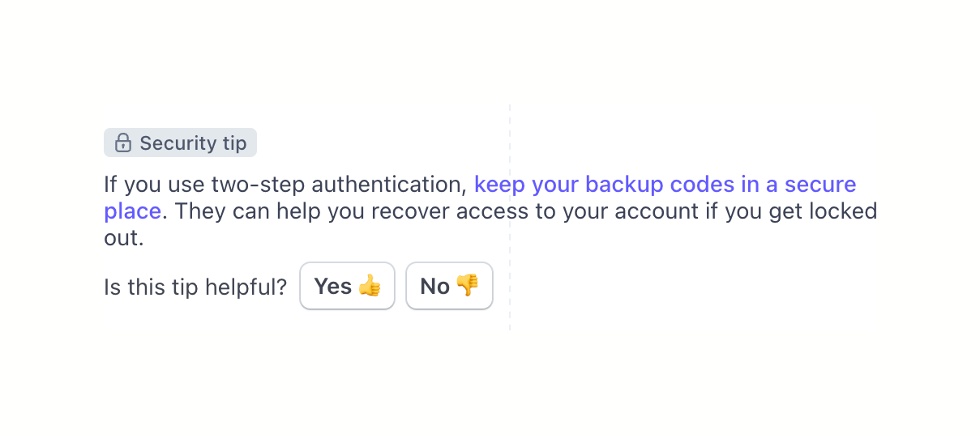This screenshot has height=434, width=980.
Task: Click "backup codes" inside the purple link
Action: pyautogui.click(x=660, y=185)
